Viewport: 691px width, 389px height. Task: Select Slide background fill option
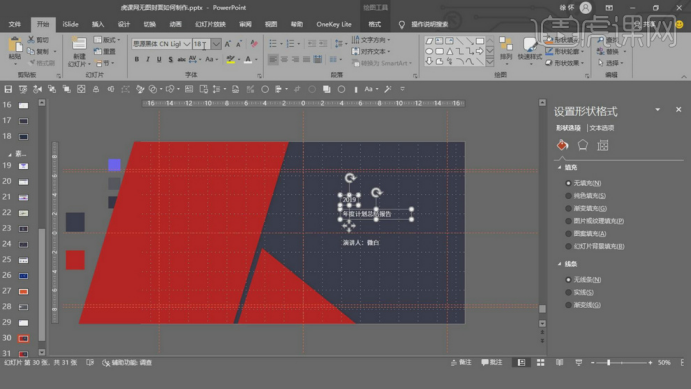pyautogui.click(x=568, y=246)
